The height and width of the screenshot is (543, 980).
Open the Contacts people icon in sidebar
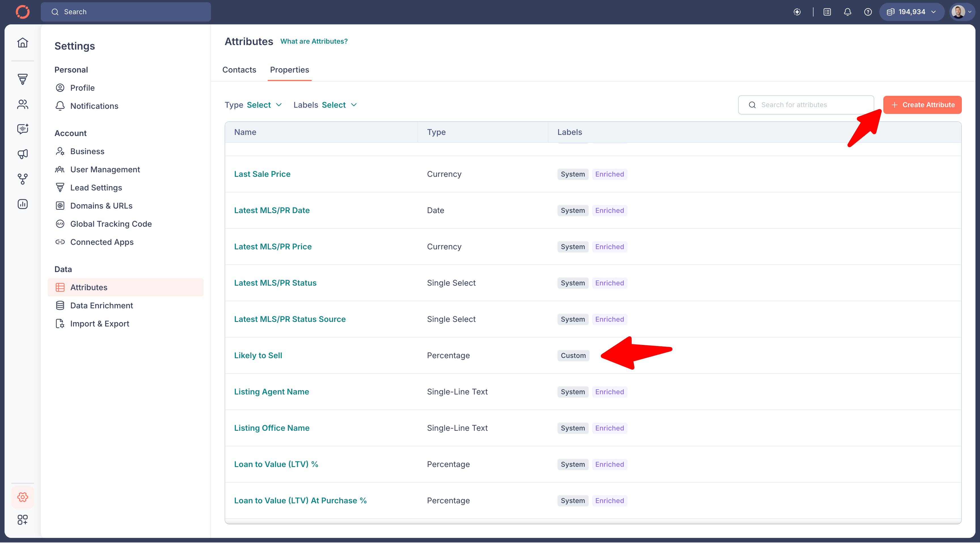[x=22, y=104]
